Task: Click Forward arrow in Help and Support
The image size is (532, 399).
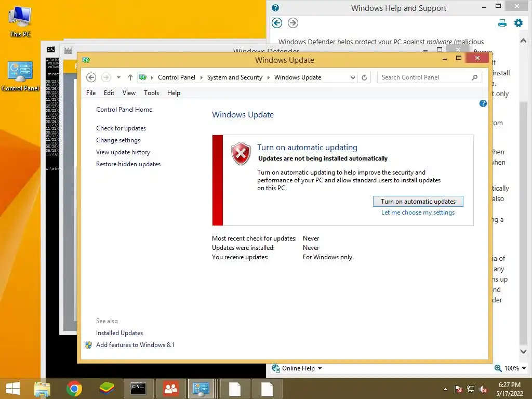Action: pyautogui.click(x=293, y=23)
